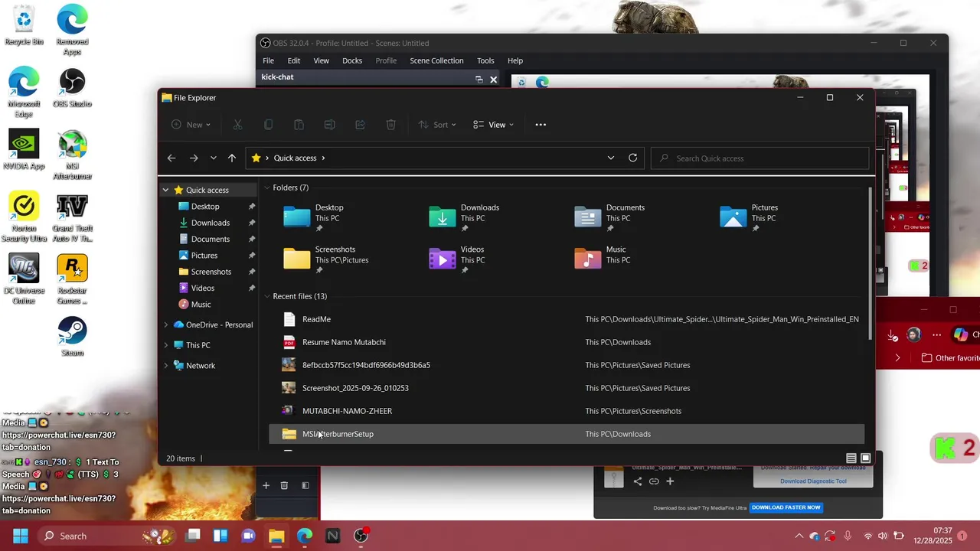The image size is (980, 551).
Task: Select the Pictures folder tile
Action: pos(750,217)
